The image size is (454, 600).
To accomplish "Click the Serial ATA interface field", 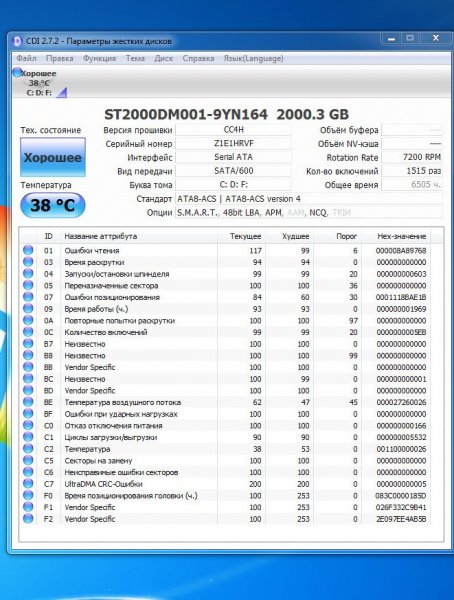I will coord(234,157).
